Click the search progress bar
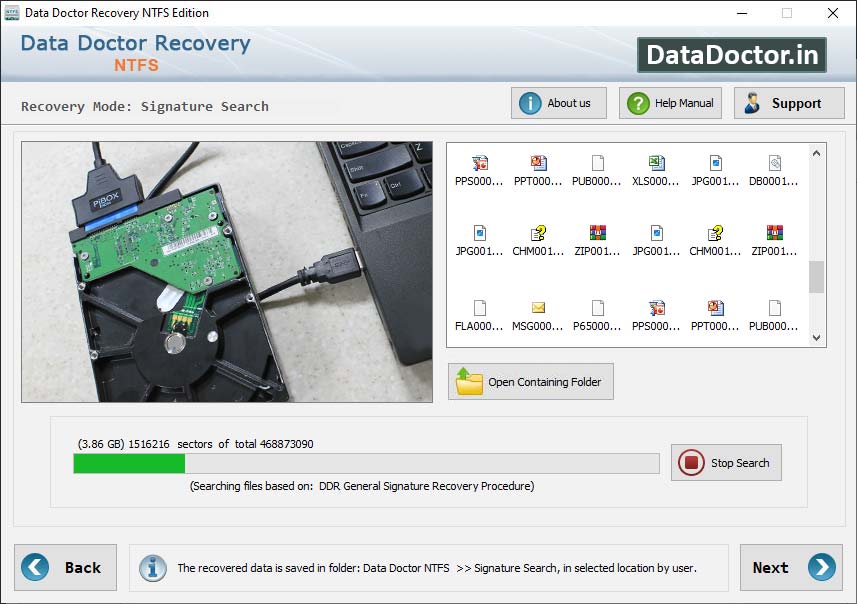 [x=364, y=463]
